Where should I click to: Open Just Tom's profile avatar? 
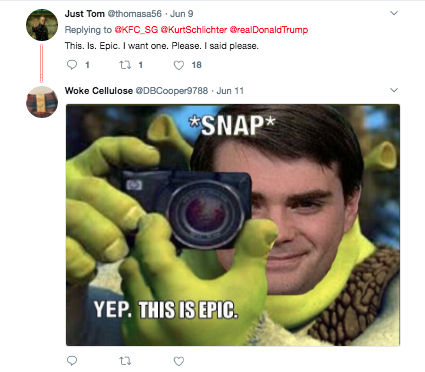(x=42, y=25)
